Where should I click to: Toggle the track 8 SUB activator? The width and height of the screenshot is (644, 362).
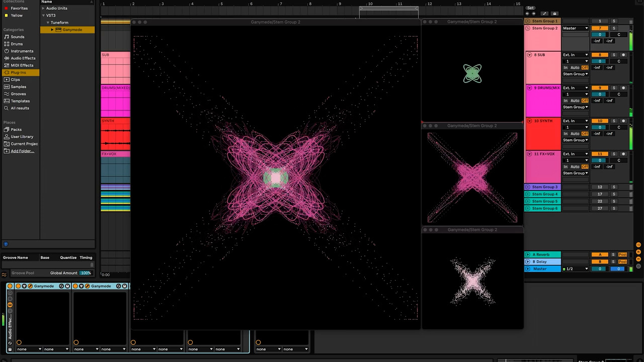click(600, 55)
